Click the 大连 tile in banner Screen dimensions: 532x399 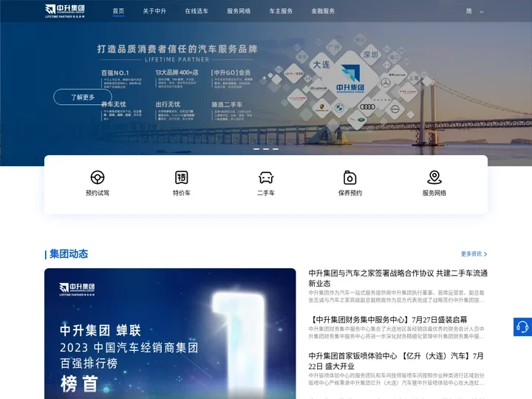pyautogui.click(x=321, y=64)
